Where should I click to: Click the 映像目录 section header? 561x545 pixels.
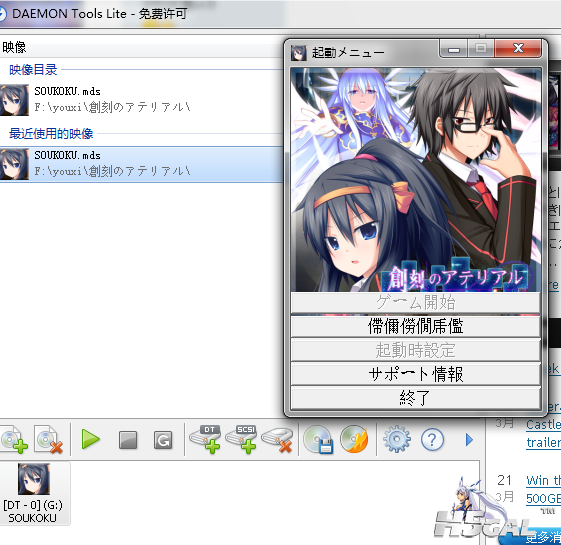[33, 69]
